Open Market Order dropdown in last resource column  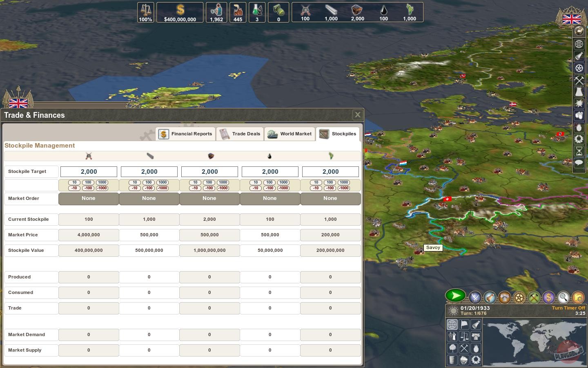[x=330, y=198]
